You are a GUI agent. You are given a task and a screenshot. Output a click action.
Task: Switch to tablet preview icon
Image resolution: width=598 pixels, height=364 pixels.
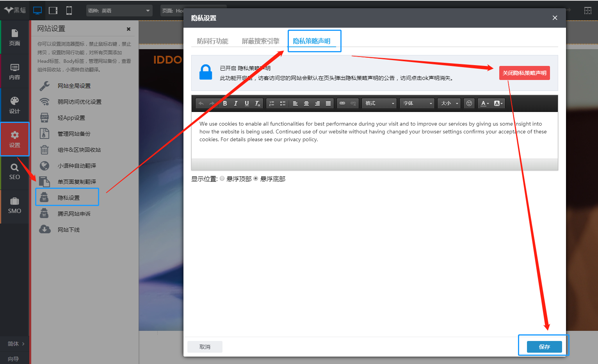pyautogui.click(x=53, y=11)
